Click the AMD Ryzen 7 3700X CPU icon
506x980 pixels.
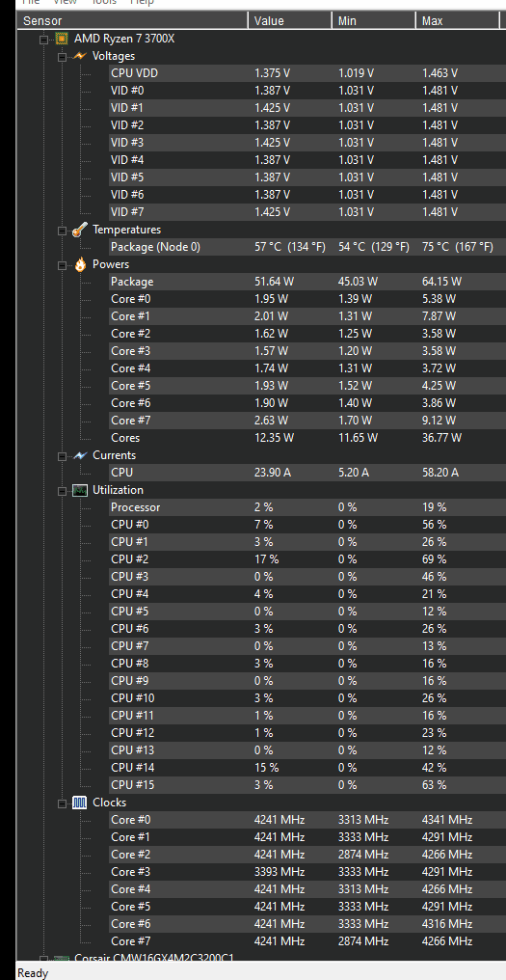[x=62, y=39]
